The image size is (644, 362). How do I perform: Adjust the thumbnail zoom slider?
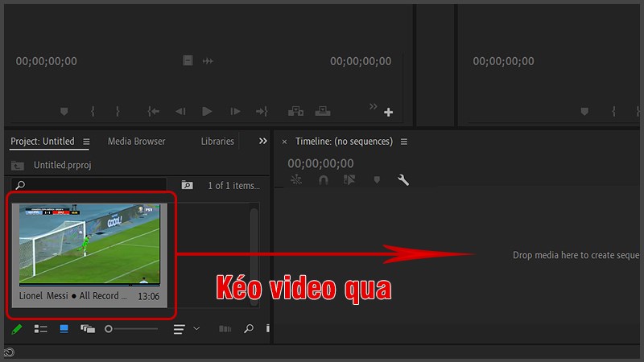131,329
